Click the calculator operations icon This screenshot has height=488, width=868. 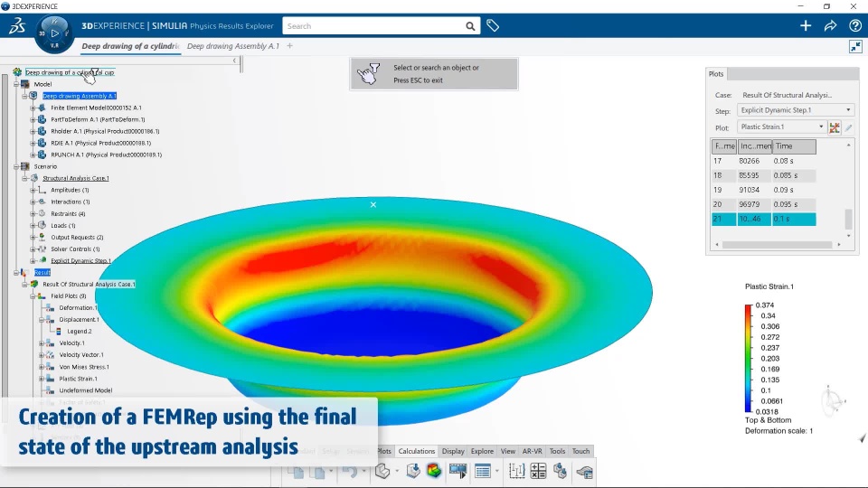[538, 471]
